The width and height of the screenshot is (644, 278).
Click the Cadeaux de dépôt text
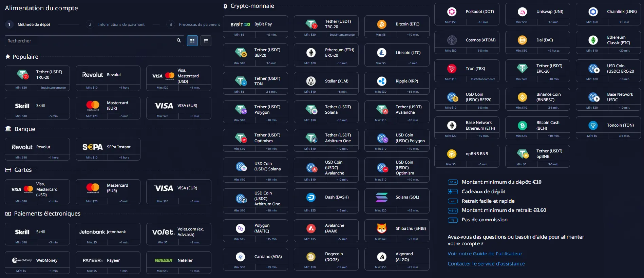(x=484, y=191)
